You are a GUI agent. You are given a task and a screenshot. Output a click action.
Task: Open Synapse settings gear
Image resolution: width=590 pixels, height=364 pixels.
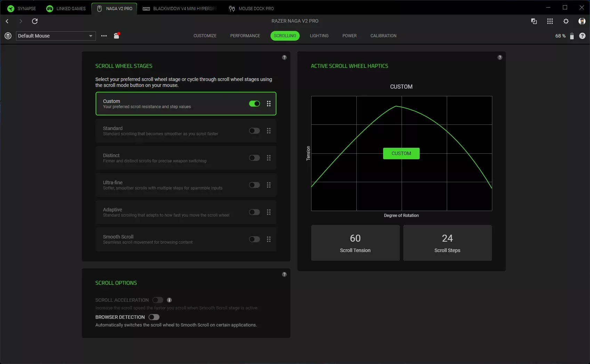coord(566,21)
